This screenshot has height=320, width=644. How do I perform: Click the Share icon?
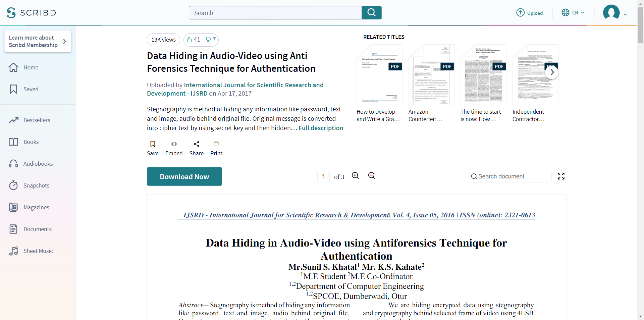(197, 144)
